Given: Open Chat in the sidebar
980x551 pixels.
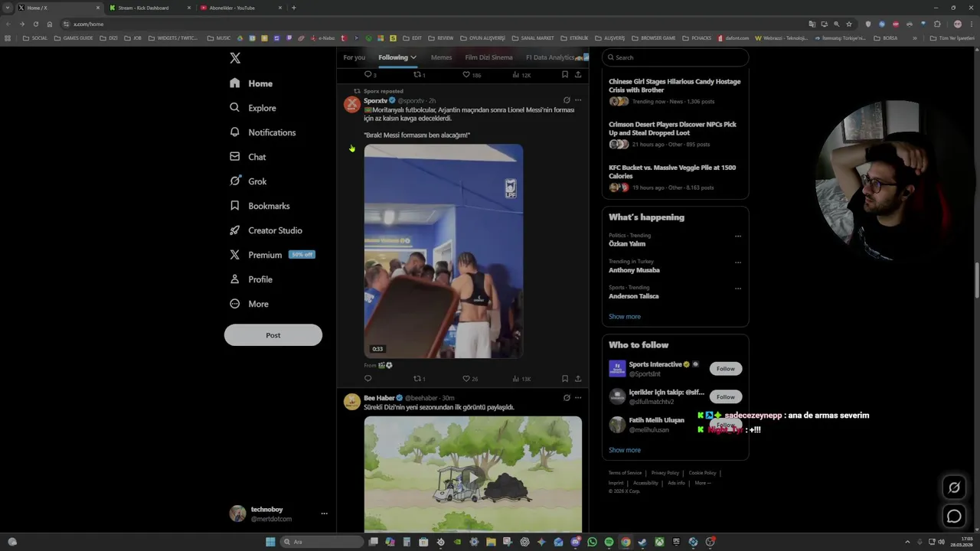Looking at the screenshot, I should 247,157.
